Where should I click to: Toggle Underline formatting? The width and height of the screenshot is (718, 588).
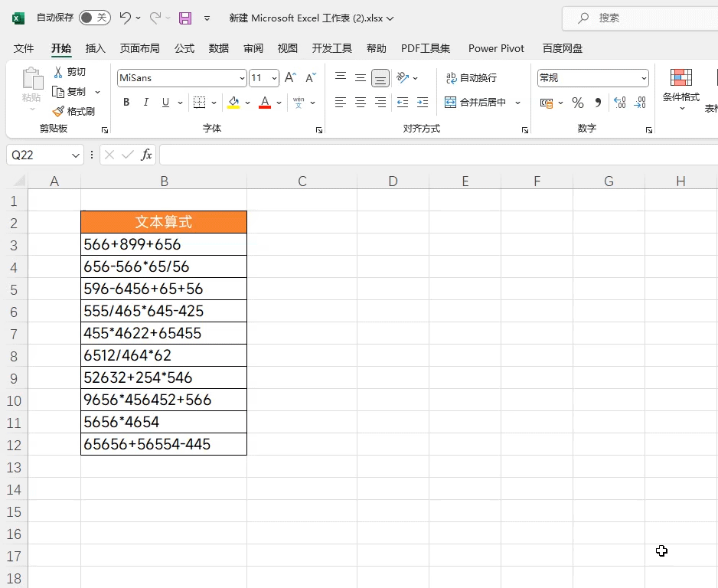click(166, 102)
